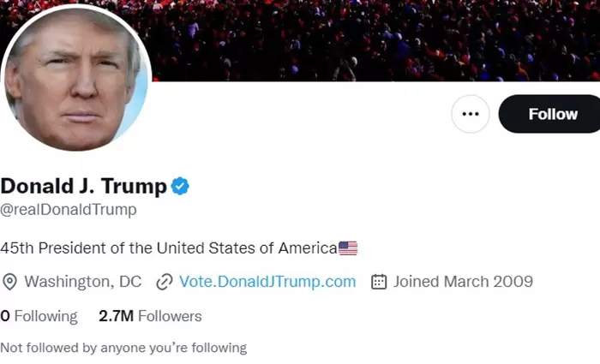The width and height of the screenshot is (600, 364).
Task: Click the location pin icon
Action: pyautogui.click(x=10, y=282)
